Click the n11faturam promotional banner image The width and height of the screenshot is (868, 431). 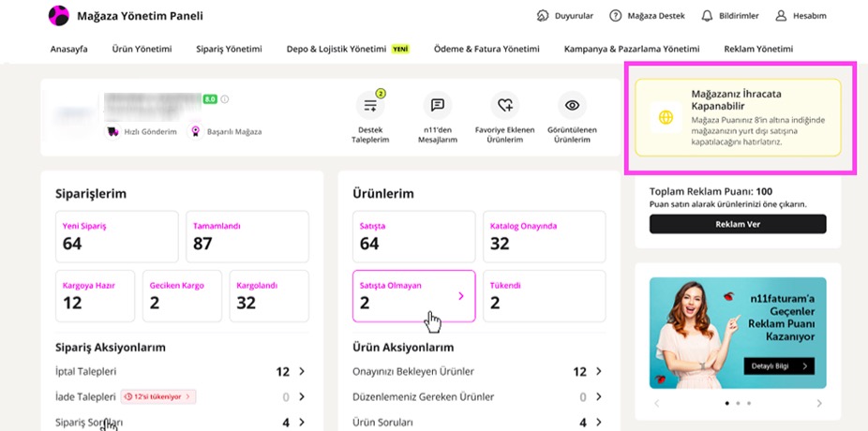point(738,333)
